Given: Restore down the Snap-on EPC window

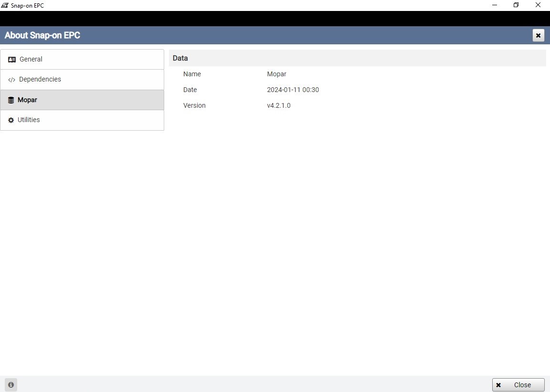Looking at the screenshot, I should point(516,5).
